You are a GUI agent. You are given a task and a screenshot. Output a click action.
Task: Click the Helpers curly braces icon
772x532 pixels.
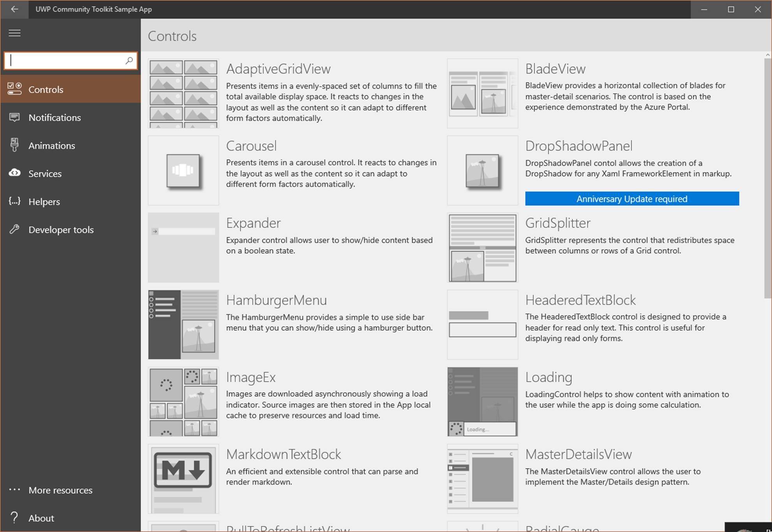[14, 201]
